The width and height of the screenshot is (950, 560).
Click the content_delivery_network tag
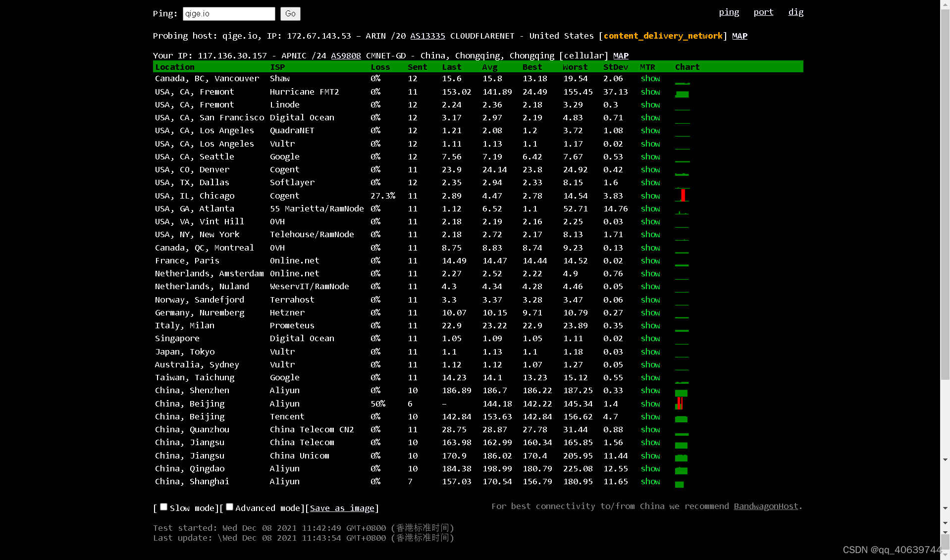[663, 36]
